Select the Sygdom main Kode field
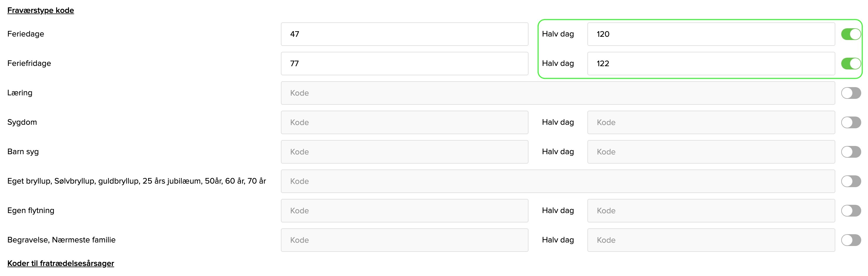 pos(404,122)
